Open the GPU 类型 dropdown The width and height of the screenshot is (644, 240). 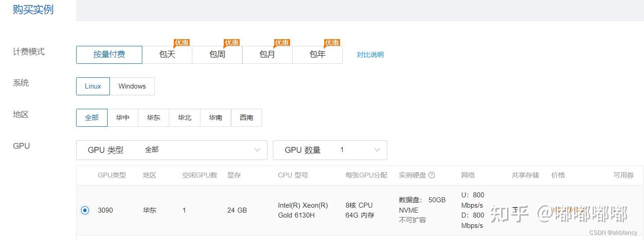[172, 150]
